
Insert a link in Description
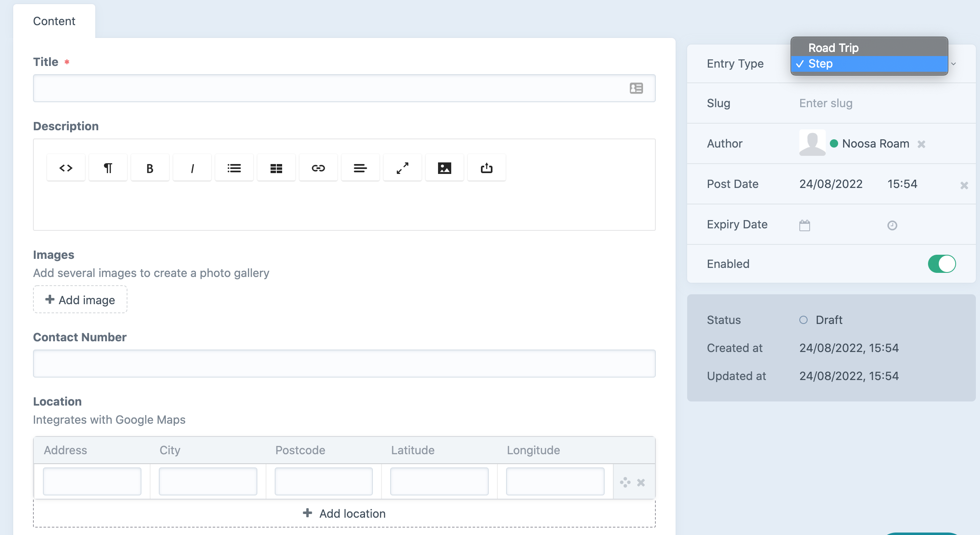click(318, 168)
